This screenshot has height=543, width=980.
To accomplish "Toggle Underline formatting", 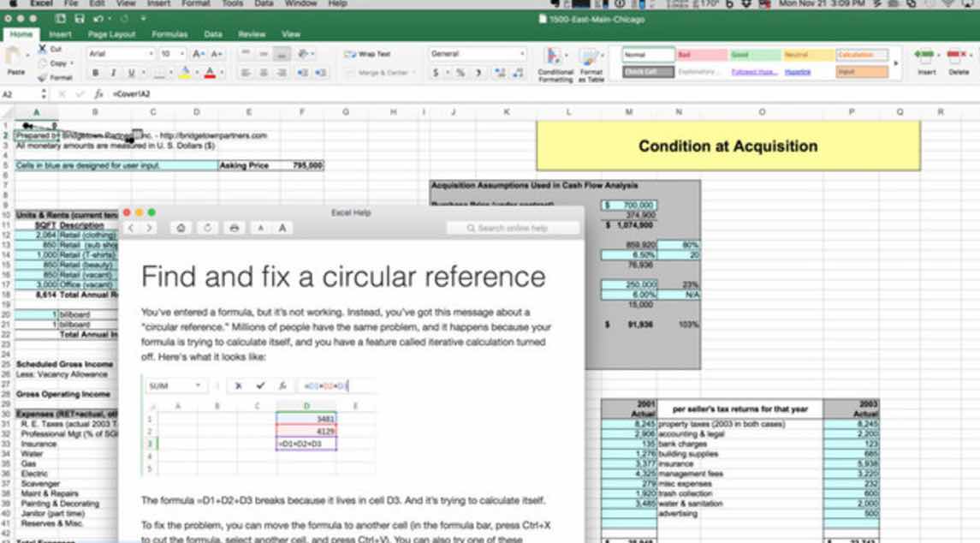I will (131, 73).
